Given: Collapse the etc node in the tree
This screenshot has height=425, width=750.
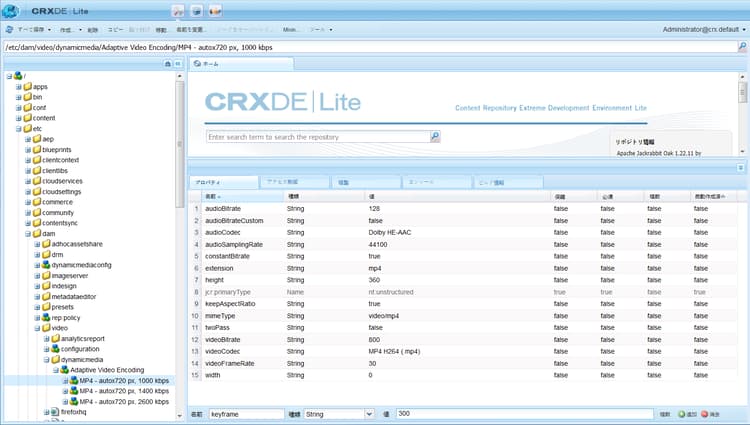Looking at the screenshot, I should 19,129.
